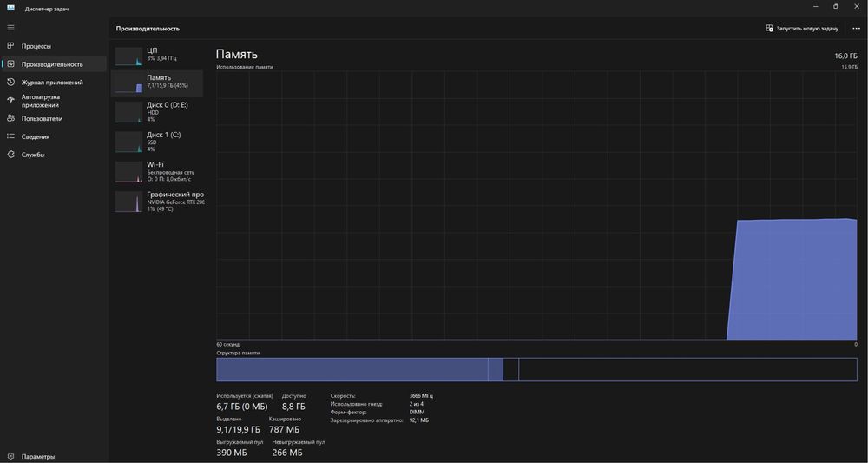Click the run new task icon
868x463 pixels.
coord(769,28)
